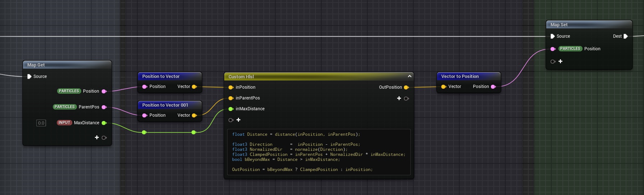Click the Map Set Dest execution pin
This screenshot has height=195, width=644.
[x=626, y=36]
